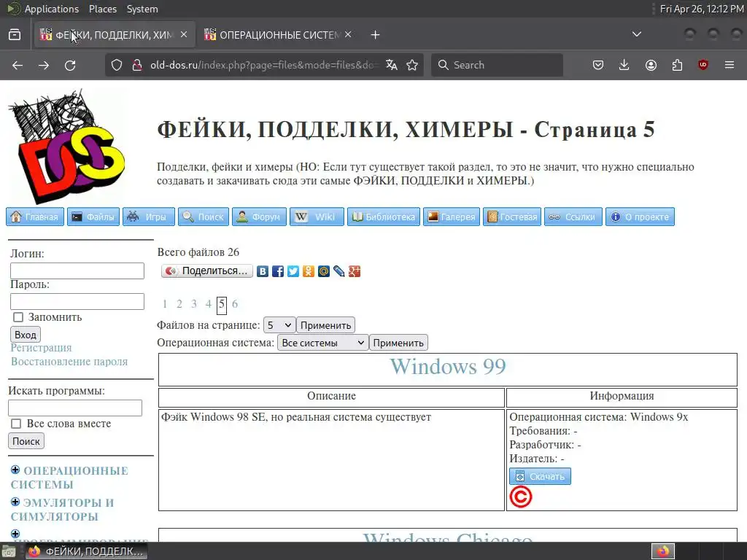Viewport: 747px width, 560px height.
Task: Expand the ЭМУЛЯТОРЫ И СИМУЛЯТОРЫ category
Action: click(x=15, y=502)
